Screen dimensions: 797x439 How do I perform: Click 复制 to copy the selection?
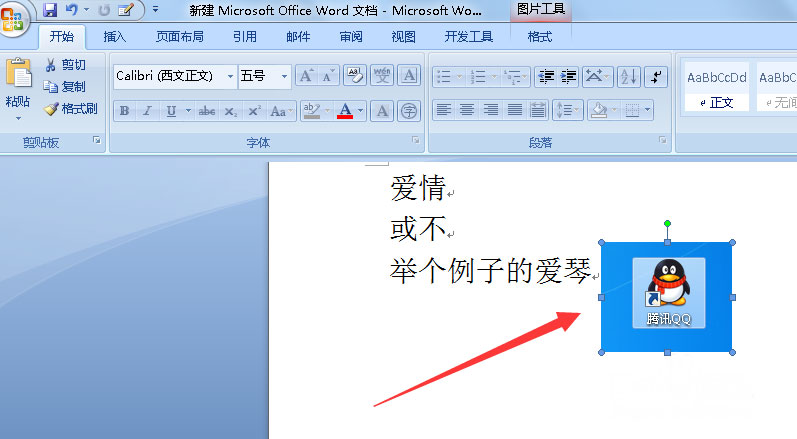pyautogui.click(x=66, y=87)
